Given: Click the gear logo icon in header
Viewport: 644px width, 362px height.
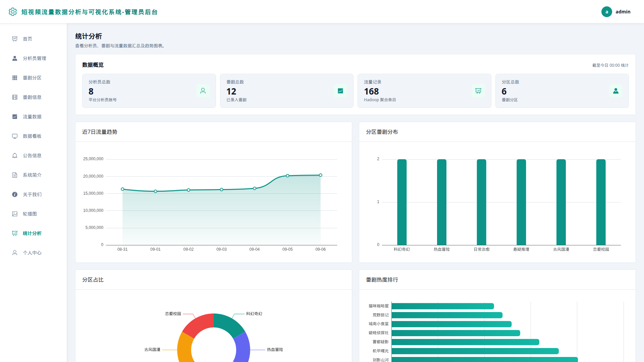Looking at the screenshot, I should pos(13,12).
